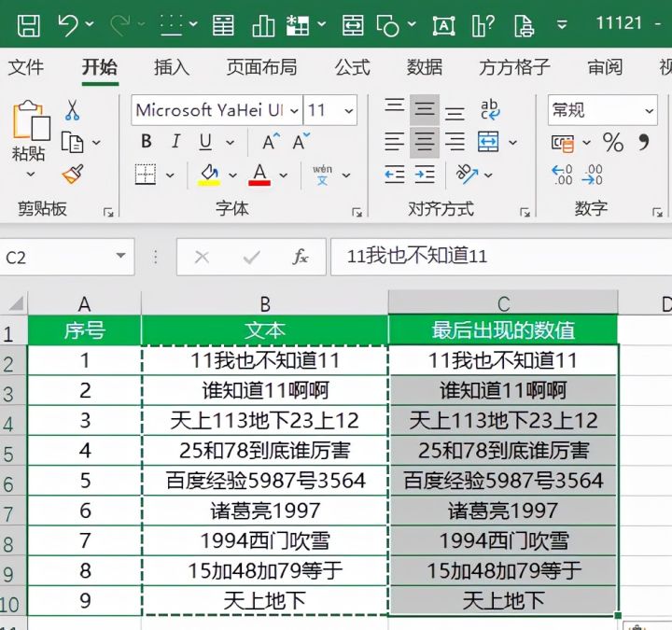Screen dimensions: 672x630
Task: Decrease decimal places icon
Action: coord(593,175)
